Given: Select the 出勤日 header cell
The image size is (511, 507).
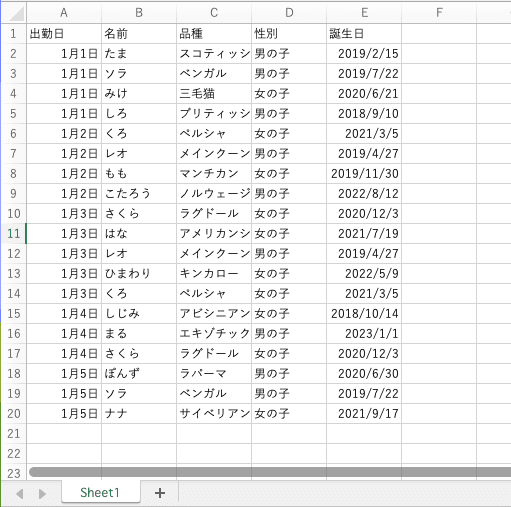Looking at the screenshot, I should (64, 33).
